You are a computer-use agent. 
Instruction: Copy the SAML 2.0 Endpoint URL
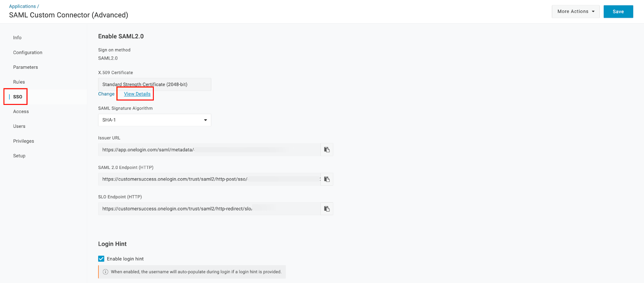(x=327, y=179)
